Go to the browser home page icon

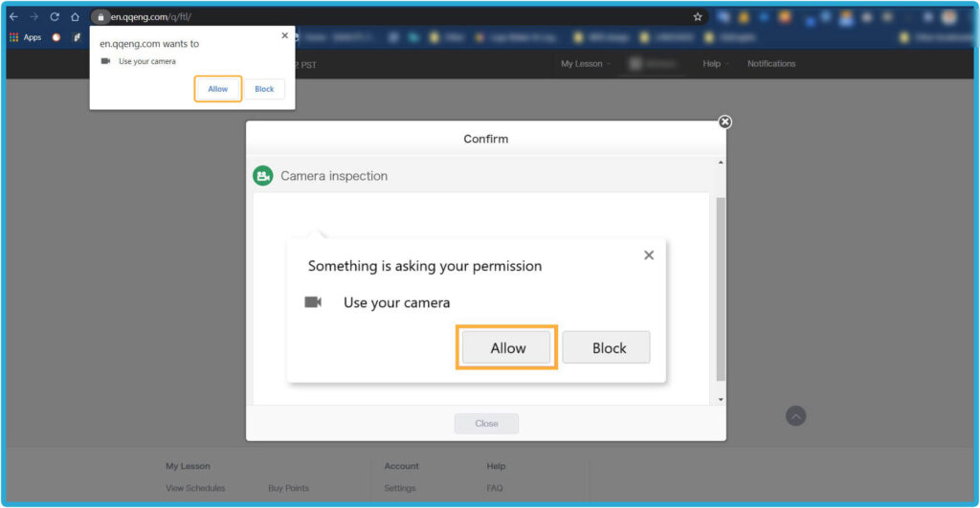(x=75, y=17)
